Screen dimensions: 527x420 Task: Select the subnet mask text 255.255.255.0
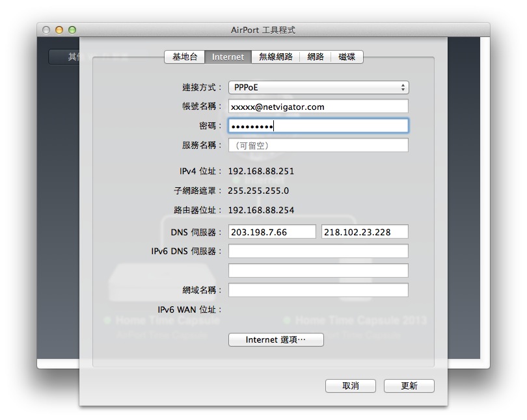pos(258,190)
